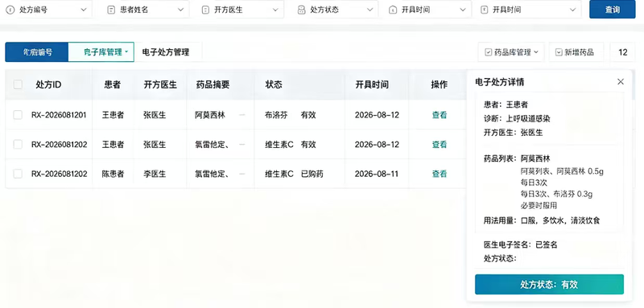Click the 操作 column header

click(x=439, y=84)
